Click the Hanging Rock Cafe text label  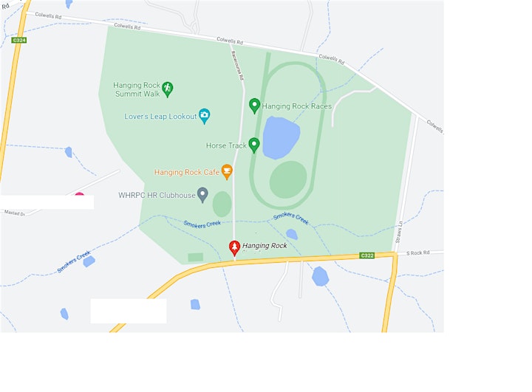click(x=187, y=172)
